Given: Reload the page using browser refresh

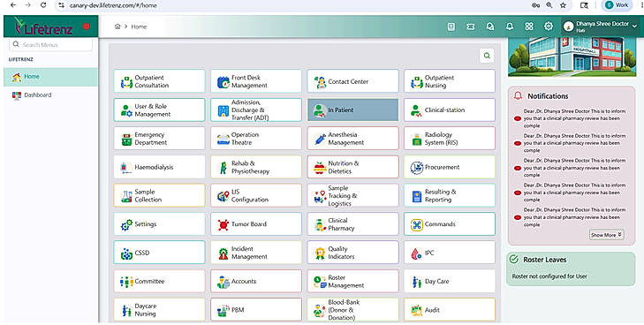Looking at the screenshot, I should point(43,5).
